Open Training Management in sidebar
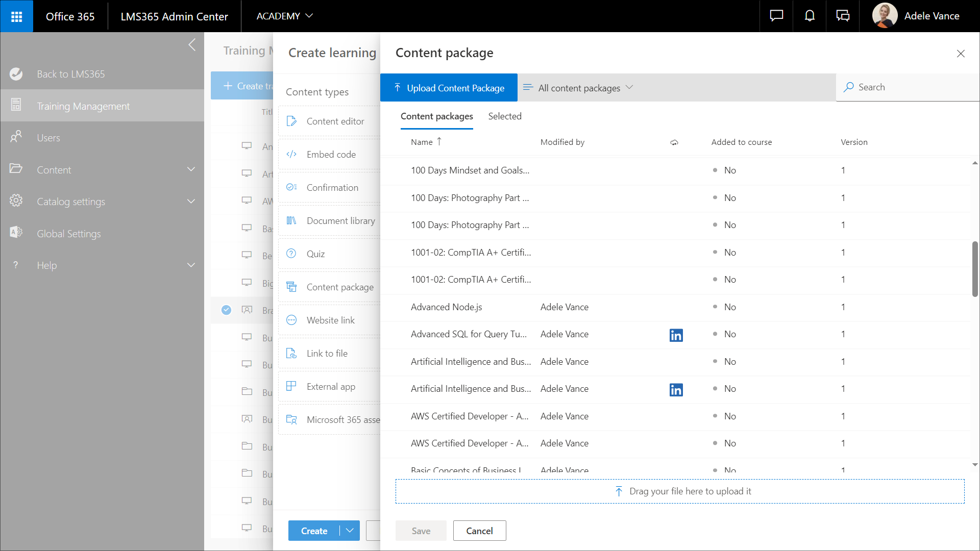The image size is (980, 551). tap(83, 106)
